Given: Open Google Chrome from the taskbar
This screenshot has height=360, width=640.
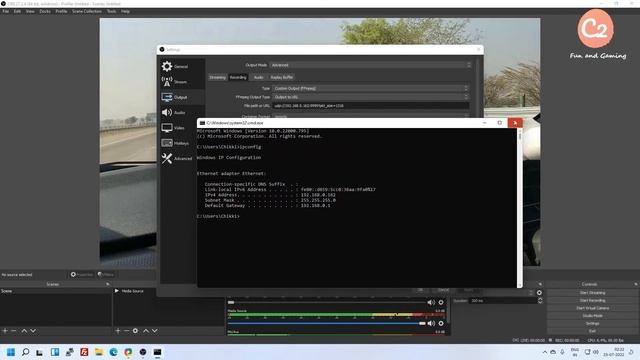Looking at the screenshot, I should (x=128, y=352).
